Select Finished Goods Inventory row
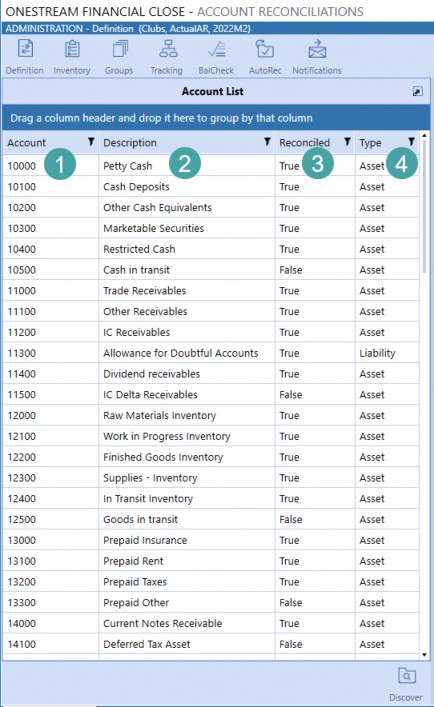Viewport: 434px width, 707px height. (211, 457)
